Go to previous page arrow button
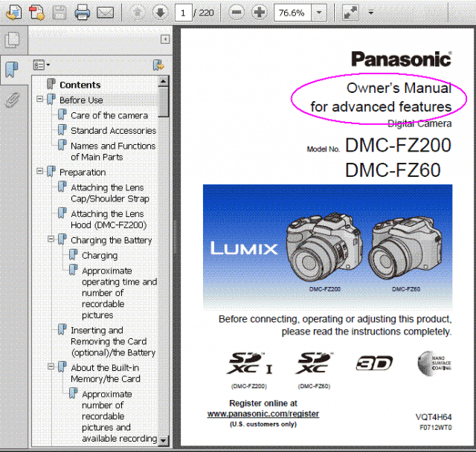476x452 pixels. 138,13
